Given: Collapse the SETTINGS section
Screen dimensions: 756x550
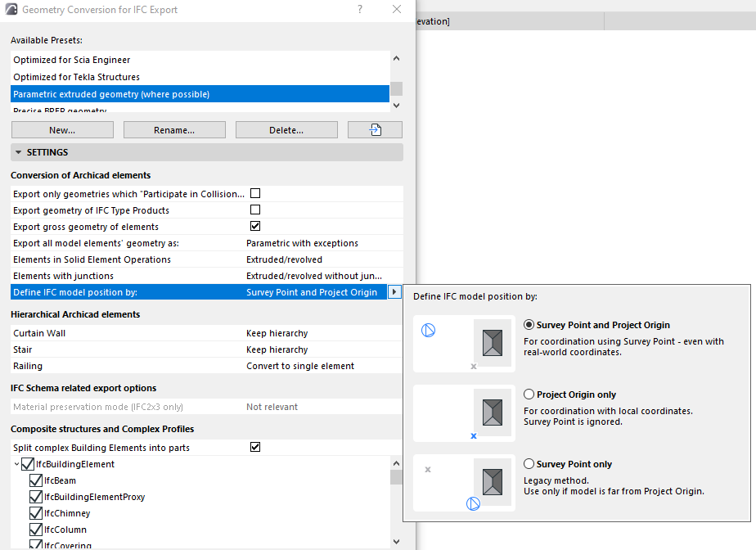Looking at the screenshot, I should 18,152.
